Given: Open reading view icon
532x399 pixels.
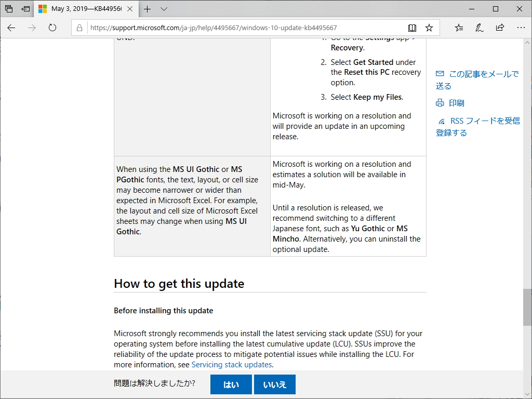Looking at the screenshot, I should pos(412,28).
